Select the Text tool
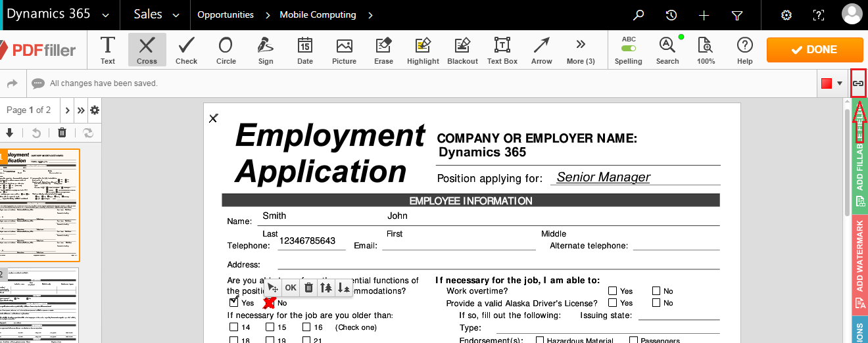 tap(108, 50)
